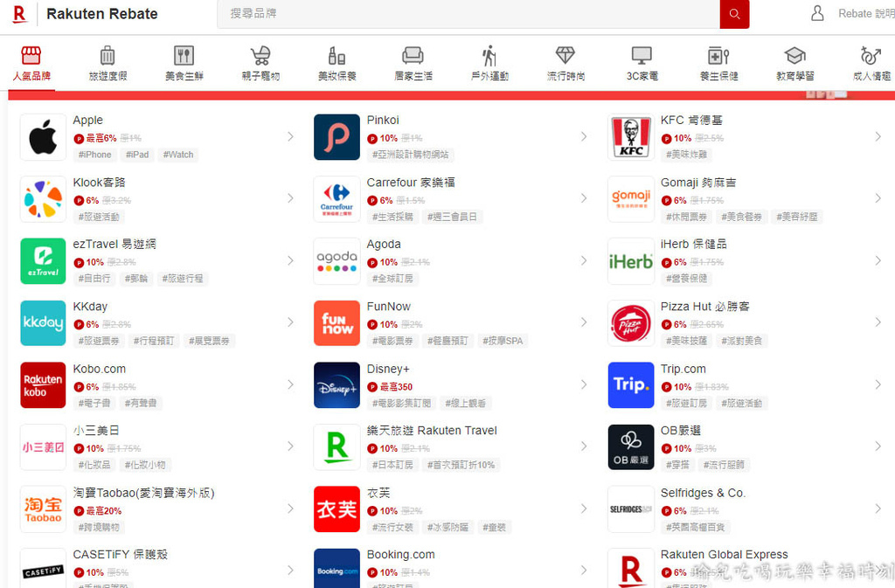Click the #Watch tag

[178, 155]
